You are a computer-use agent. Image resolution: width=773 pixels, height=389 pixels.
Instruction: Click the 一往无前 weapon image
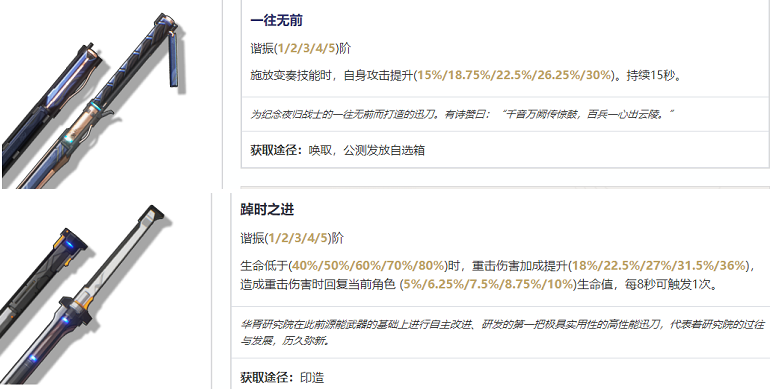click(x=94, y=101)
